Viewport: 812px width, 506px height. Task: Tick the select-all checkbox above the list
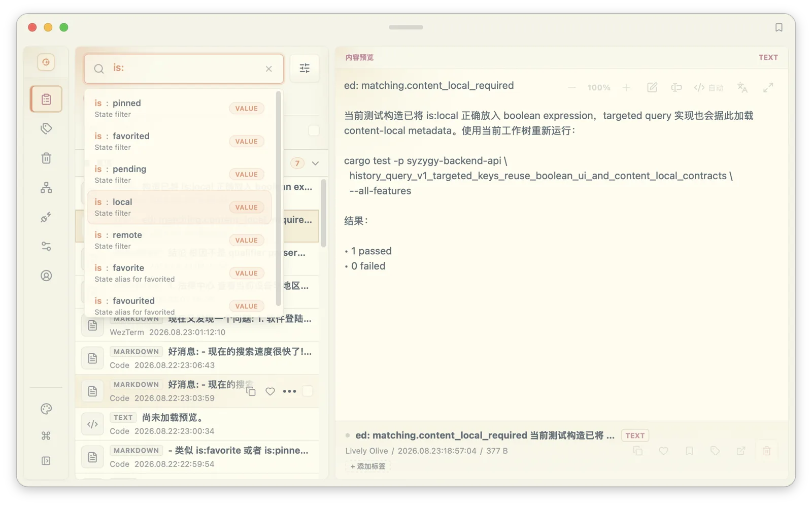pyautogui.click(x=314, y=130)
